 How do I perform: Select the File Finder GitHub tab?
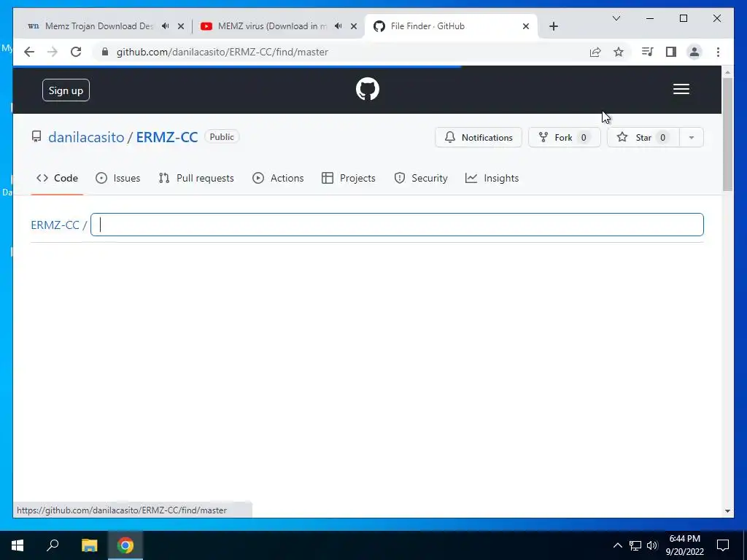point(450,26)
